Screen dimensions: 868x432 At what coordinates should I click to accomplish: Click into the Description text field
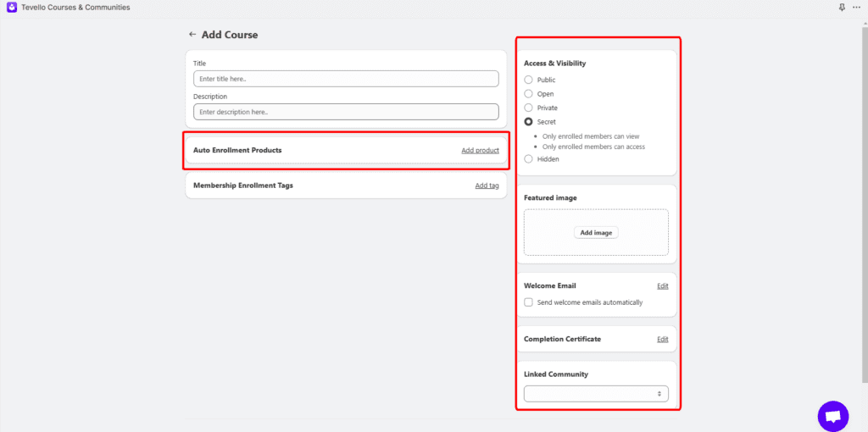pyautogui.click(x=346, y=112)
